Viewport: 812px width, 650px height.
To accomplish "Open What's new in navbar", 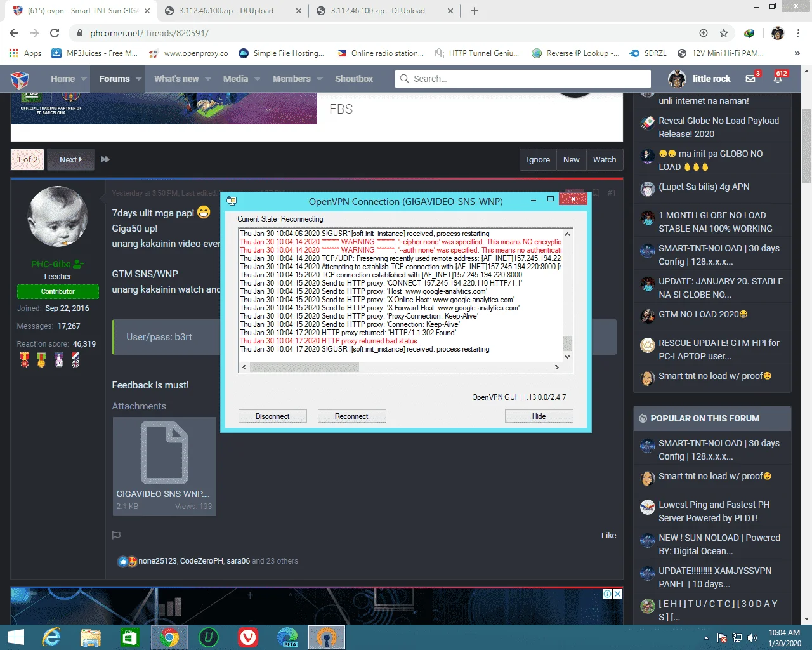I will 176,79.
